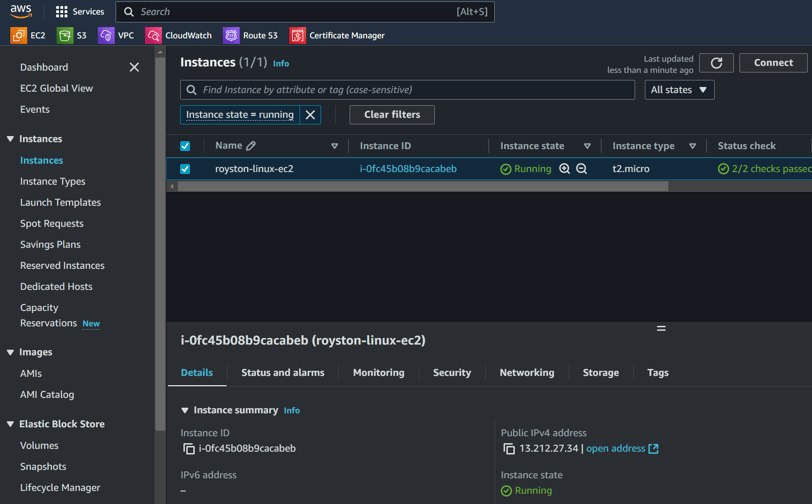Close the EC2 navigation sidebar
The width and height of the screenshot is (812, 504).
click(x=134, y=67)
